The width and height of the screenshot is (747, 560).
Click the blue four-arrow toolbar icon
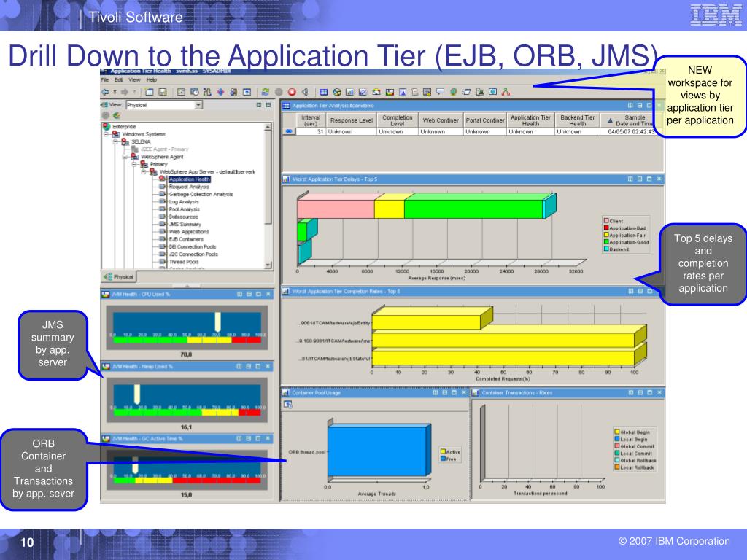[x=220, y=92]
